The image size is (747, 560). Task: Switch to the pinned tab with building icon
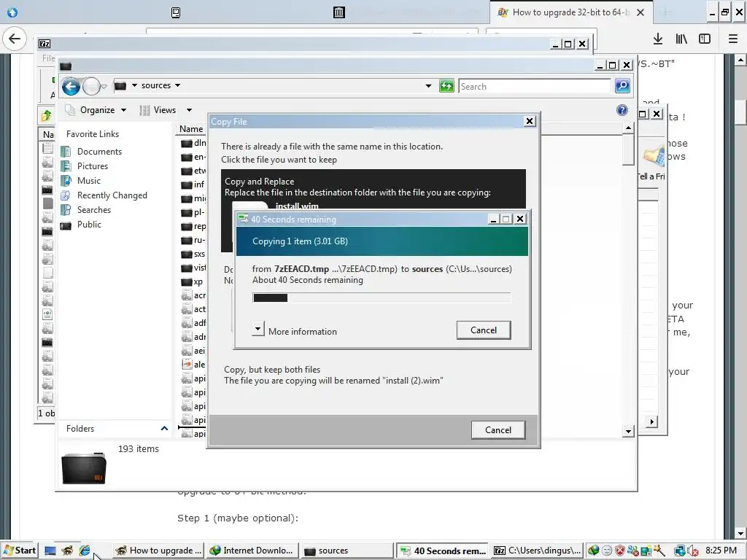pos(338,12)
